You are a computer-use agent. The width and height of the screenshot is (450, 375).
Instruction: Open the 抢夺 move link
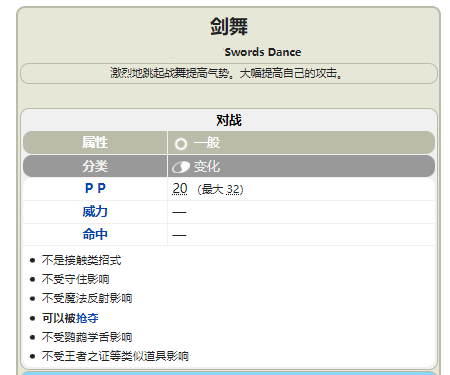click(87, 318)
